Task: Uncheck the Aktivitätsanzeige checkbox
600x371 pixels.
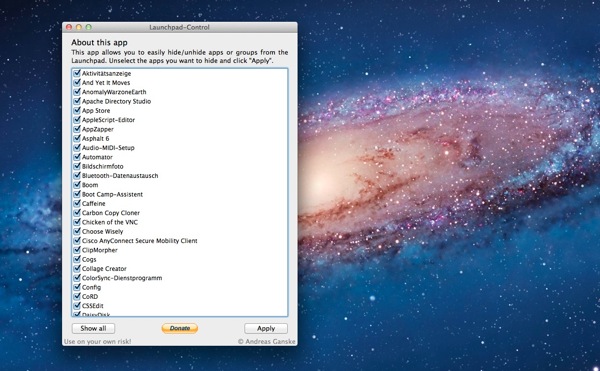Action: pyautogui.click(x=77, y=73)
